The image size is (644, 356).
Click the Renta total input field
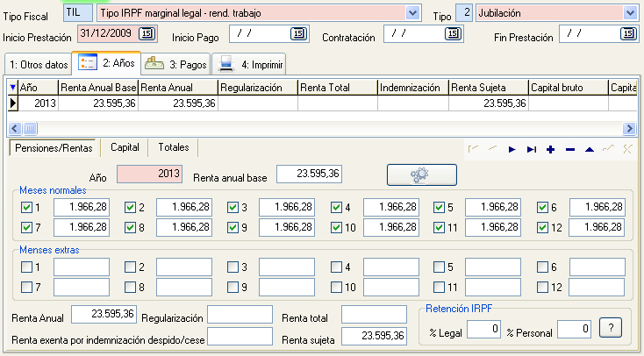point(374,315)
